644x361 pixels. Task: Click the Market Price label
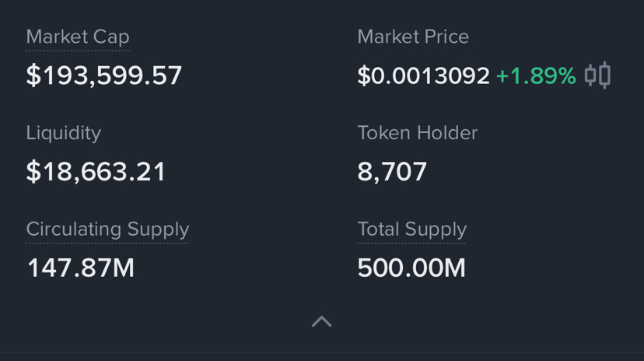point(413,37)
